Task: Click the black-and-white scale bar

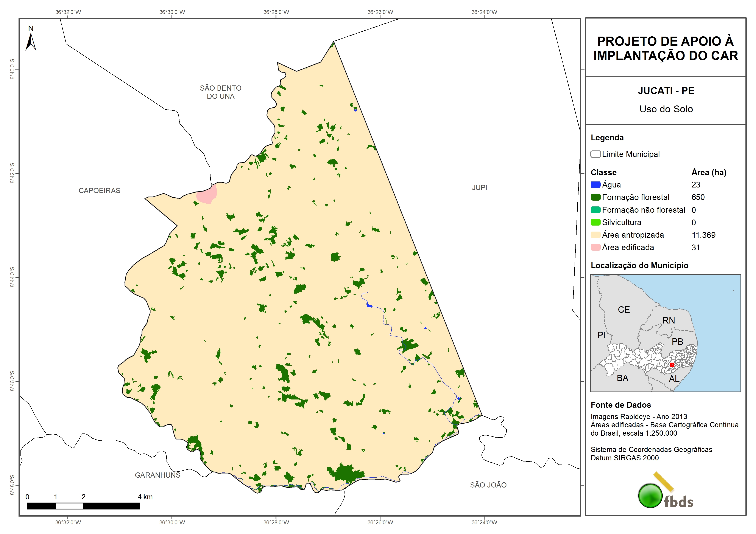Action: click(x=83, y=506)
